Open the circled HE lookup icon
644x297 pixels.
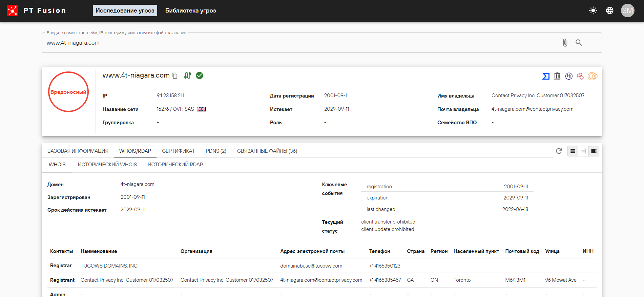(x=569, y=76)
